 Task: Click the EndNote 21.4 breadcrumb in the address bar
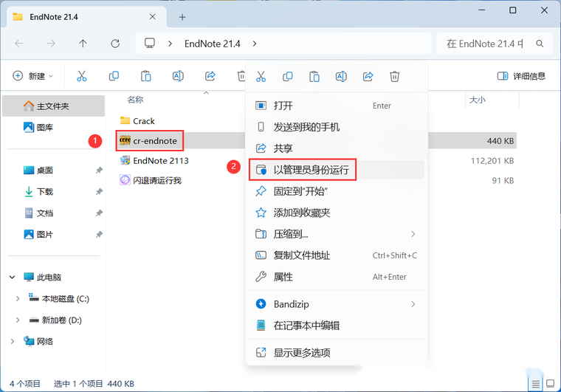click(x=213, y=44)
